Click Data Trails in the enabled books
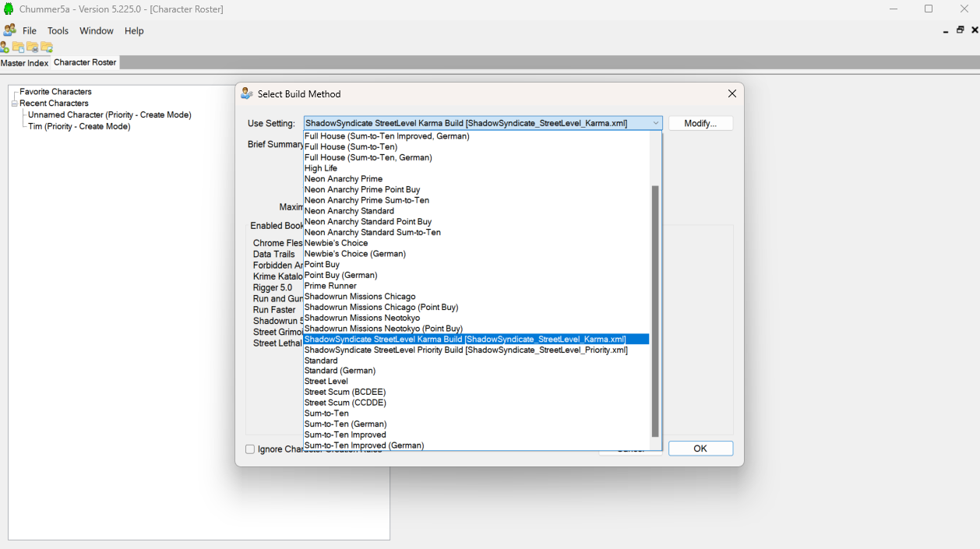 click(x=274, y=255)
